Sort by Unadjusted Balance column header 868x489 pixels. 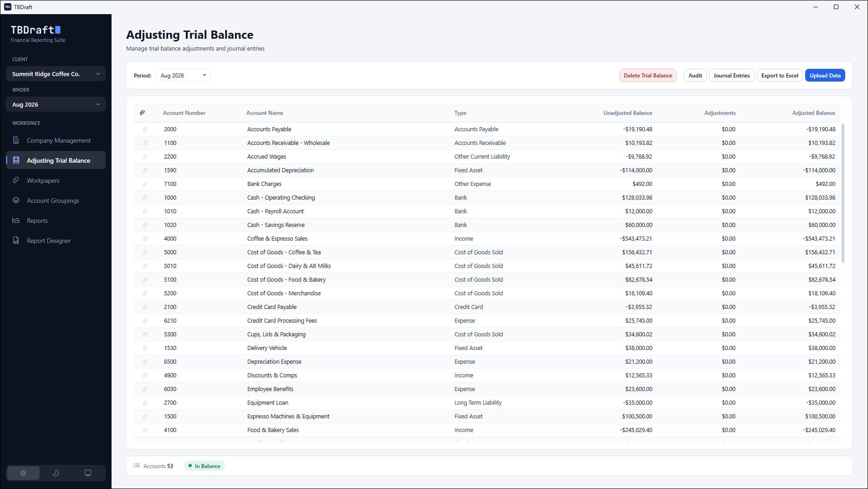(628, 113)
